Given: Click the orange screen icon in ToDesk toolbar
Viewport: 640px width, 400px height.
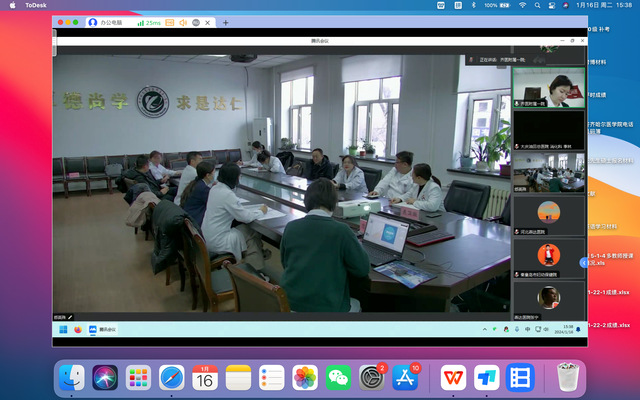Looking at the screenshot, I should tap(169, 22).
